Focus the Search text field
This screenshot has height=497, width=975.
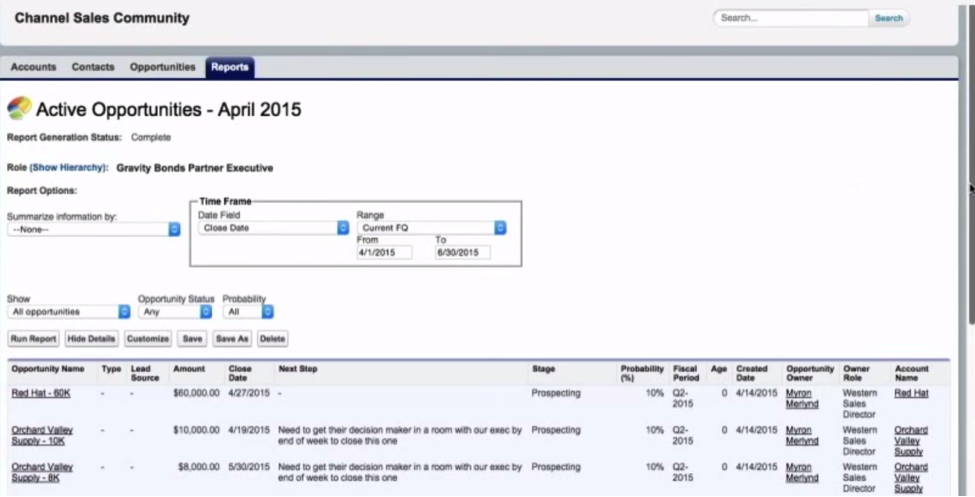(791, 18)
